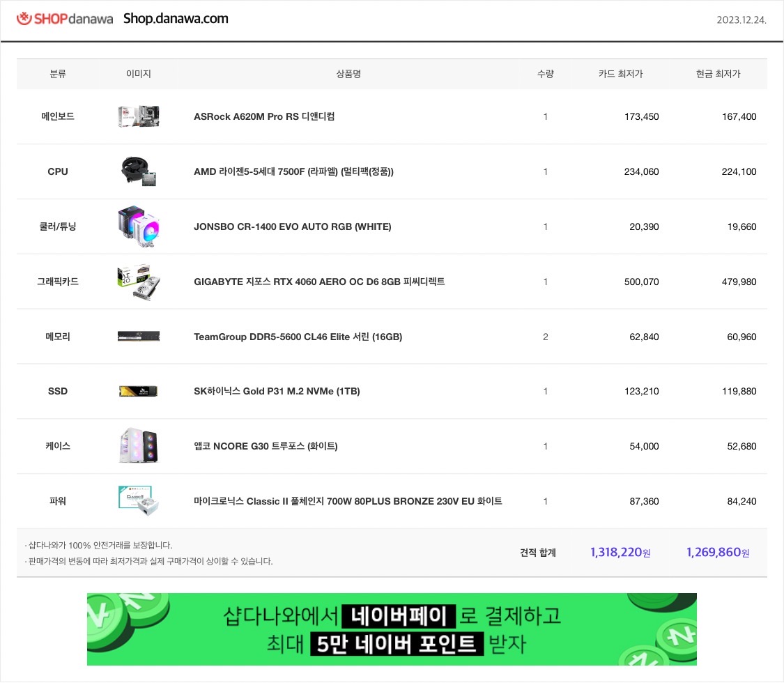The height and width of the screenshot is (683, 784).
Task: Open the 마이크로닉스 Classic II 700W link
Action: pos(348,501)
